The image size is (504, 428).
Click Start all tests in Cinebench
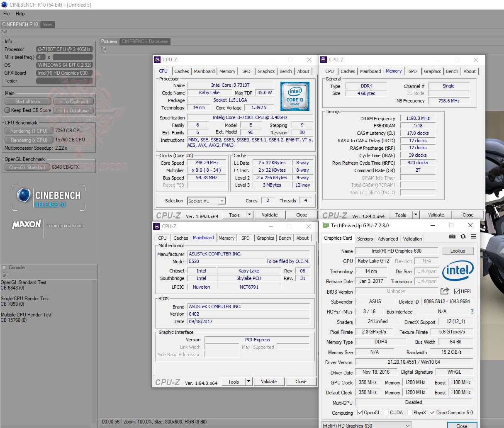(28, 102)
